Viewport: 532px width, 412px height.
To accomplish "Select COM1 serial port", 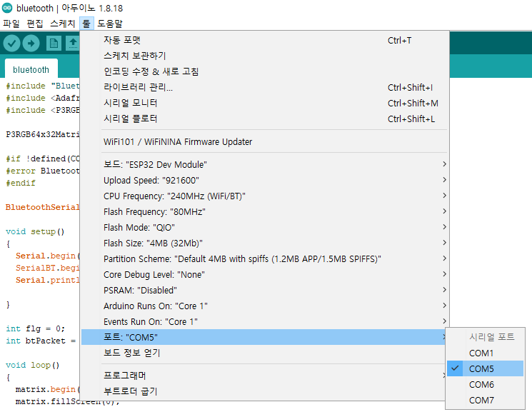I will (485, 353).
